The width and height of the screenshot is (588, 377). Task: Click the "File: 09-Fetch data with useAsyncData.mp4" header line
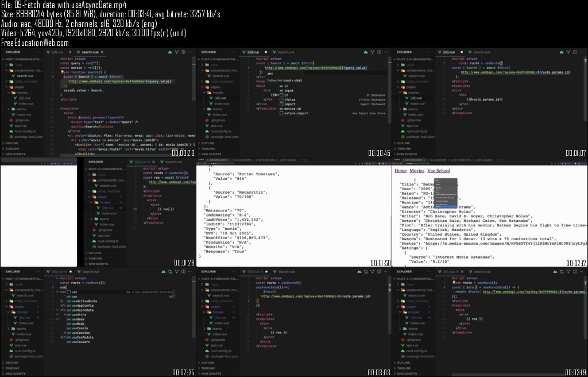coord(64,5)
